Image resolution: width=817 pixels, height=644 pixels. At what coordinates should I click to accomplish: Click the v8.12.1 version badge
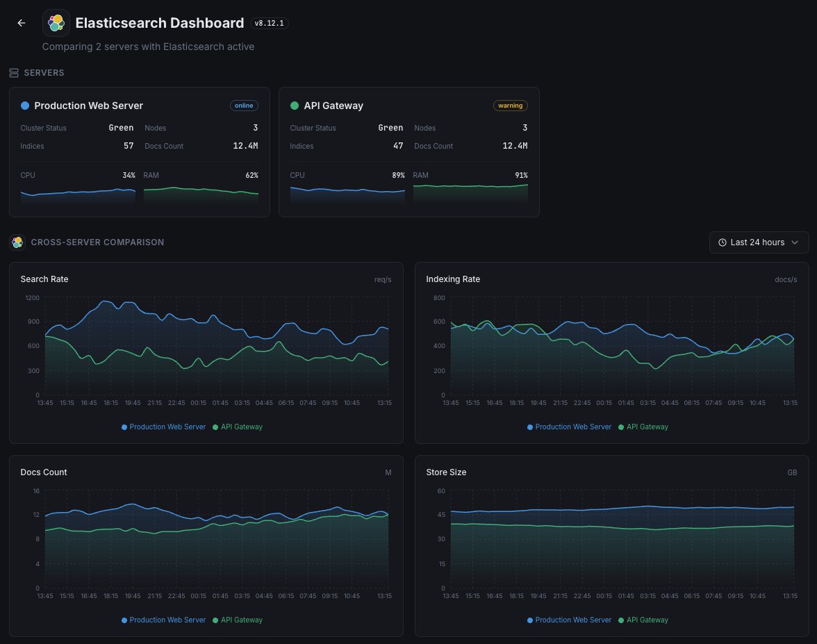(269, 23)
